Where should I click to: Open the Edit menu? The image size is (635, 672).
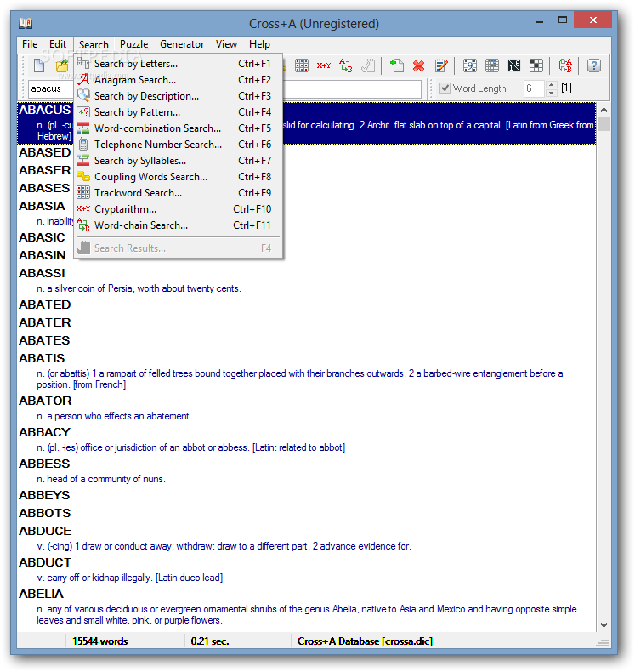[x=58, y=44]
